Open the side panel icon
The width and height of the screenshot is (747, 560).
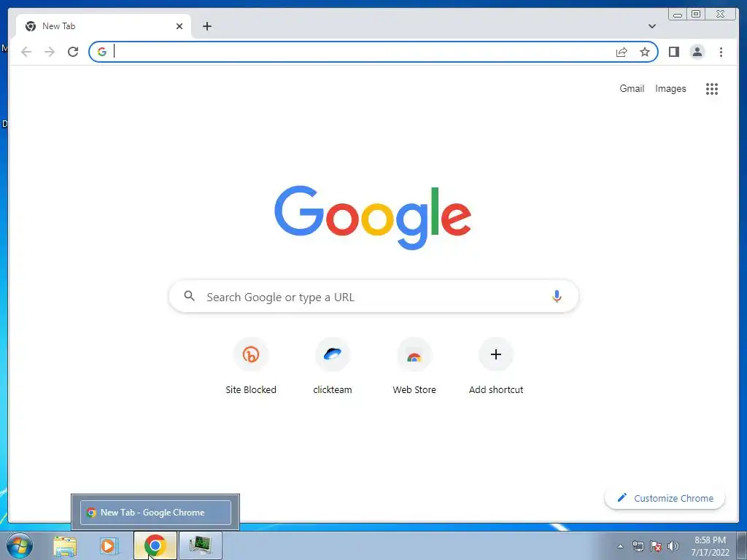point(673,52)
